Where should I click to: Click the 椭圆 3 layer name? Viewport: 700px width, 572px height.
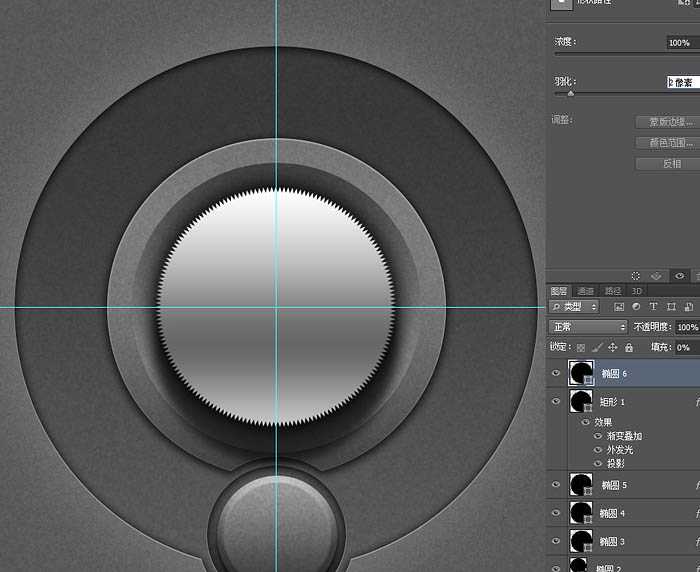click(612, 542)
